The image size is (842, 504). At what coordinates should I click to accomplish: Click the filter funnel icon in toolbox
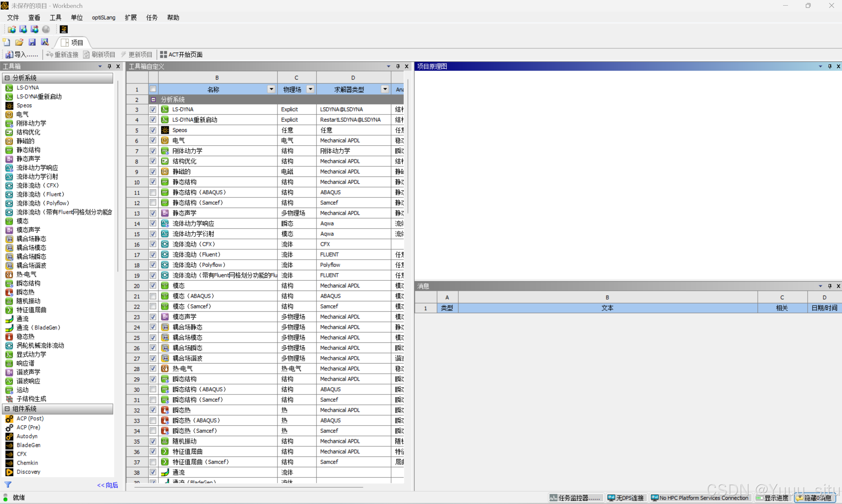click(8, 485)
